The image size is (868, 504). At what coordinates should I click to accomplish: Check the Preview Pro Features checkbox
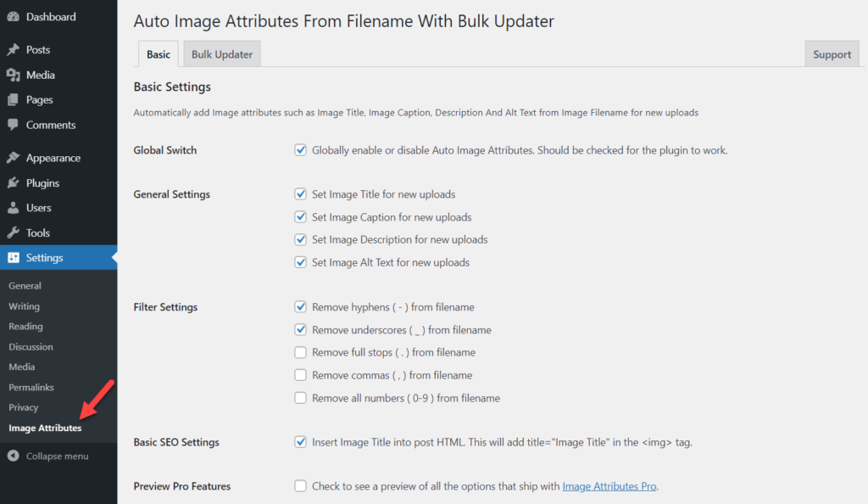pos(300,485)
